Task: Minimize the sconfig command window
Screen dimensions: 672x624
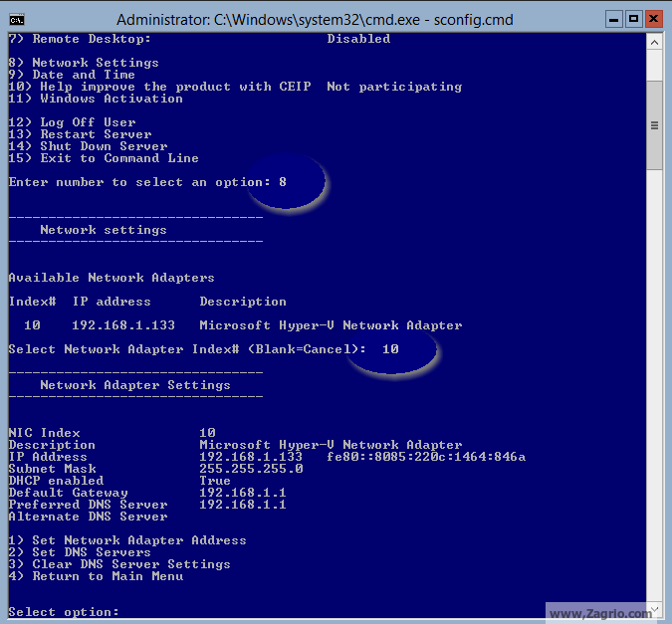Action: point(613,19)
